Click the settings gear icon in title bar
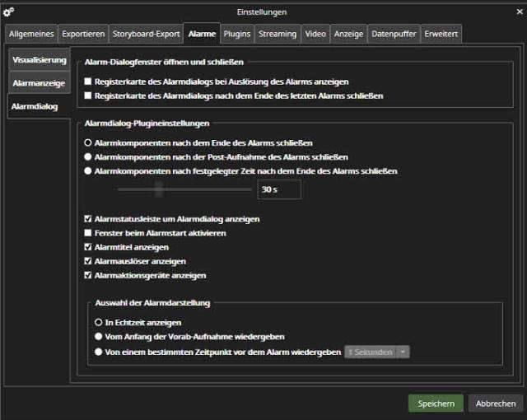Screen dimensions: 527x420 [9, 11]
